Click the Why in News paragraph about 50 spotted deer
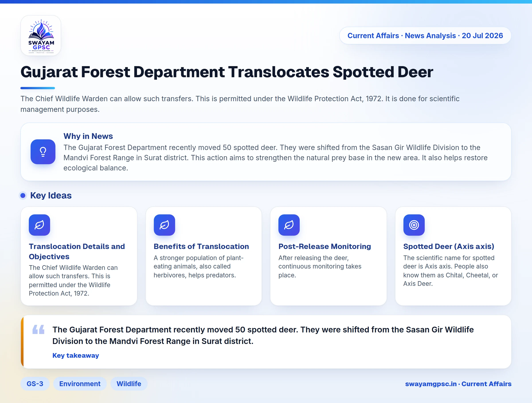The height and width of the screenshot is (403, 532). pos(276,158)
